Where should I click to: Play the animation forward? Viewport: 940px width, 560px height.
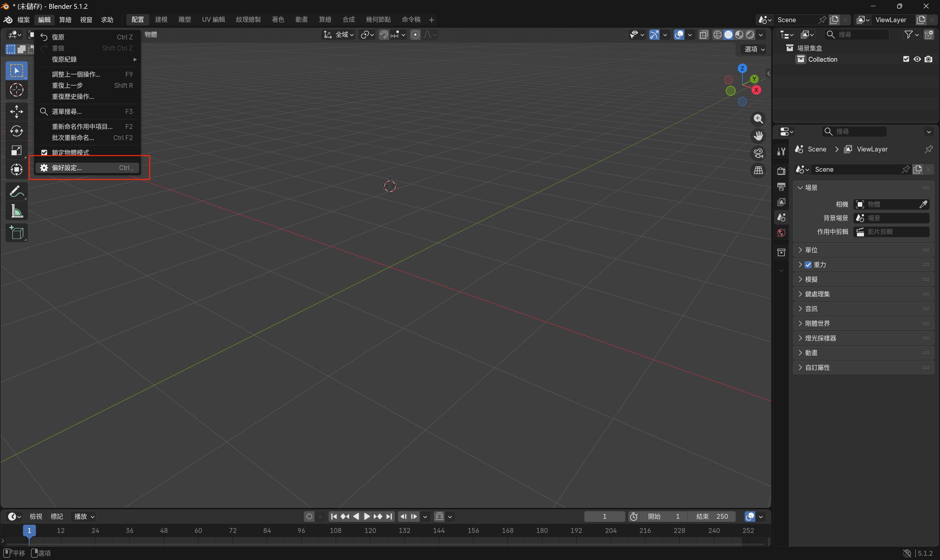point(367,516)
